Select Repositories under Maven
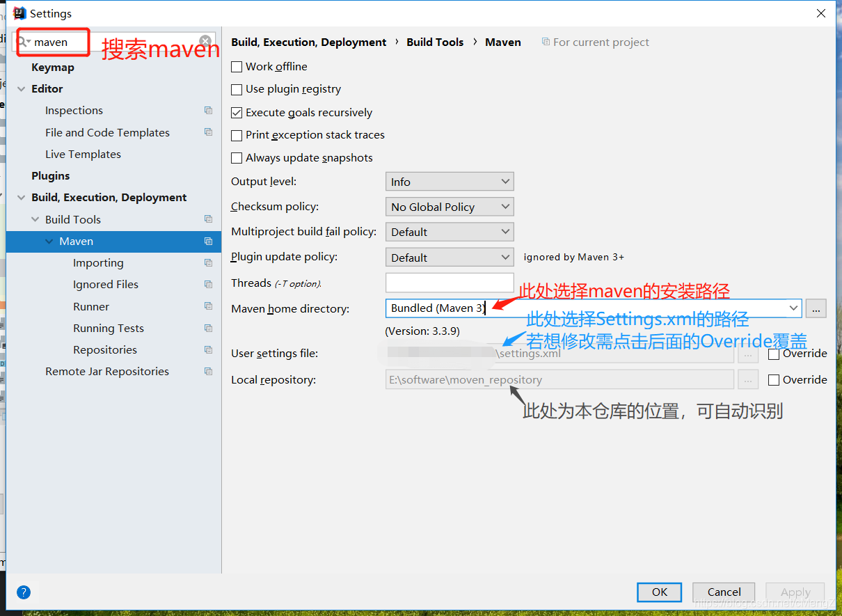The height and width of the screenshot is (616, 842). tap(105, 350)
